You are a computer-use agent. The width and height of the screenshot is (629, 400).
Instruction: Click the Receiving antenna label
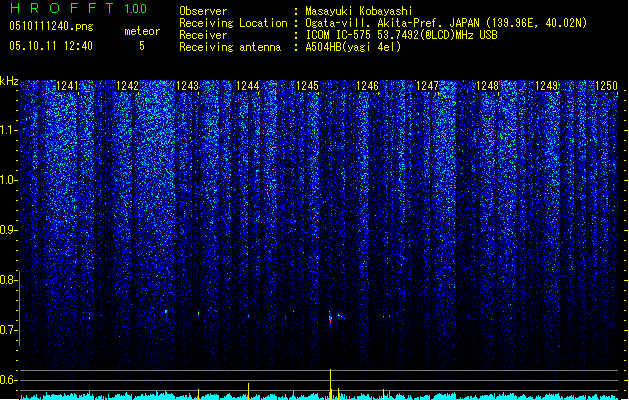click(x=230, y=47)
